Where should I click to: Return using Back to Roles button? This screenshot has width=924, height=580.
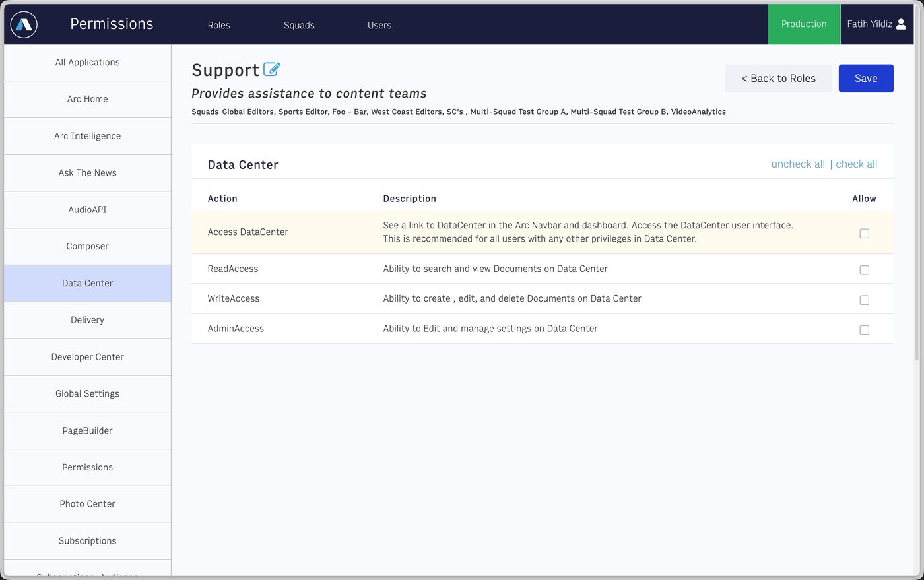[778, 79]
